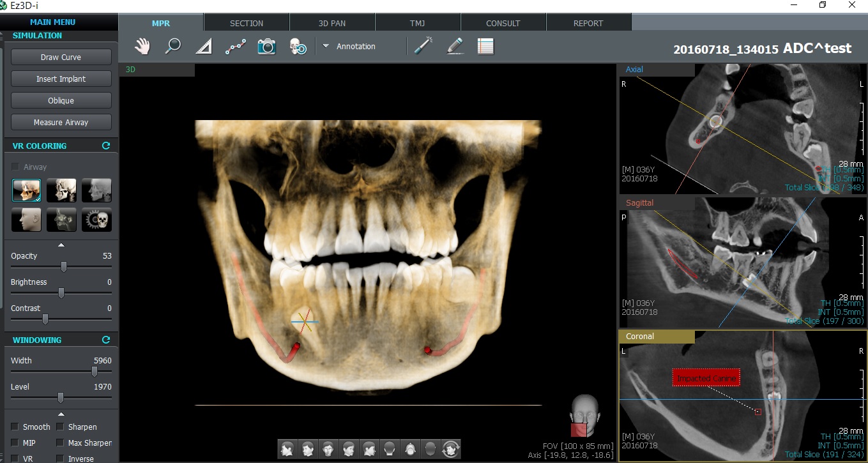
Task: Switch to the 3D PAN tab
Action: coord(332,23)
